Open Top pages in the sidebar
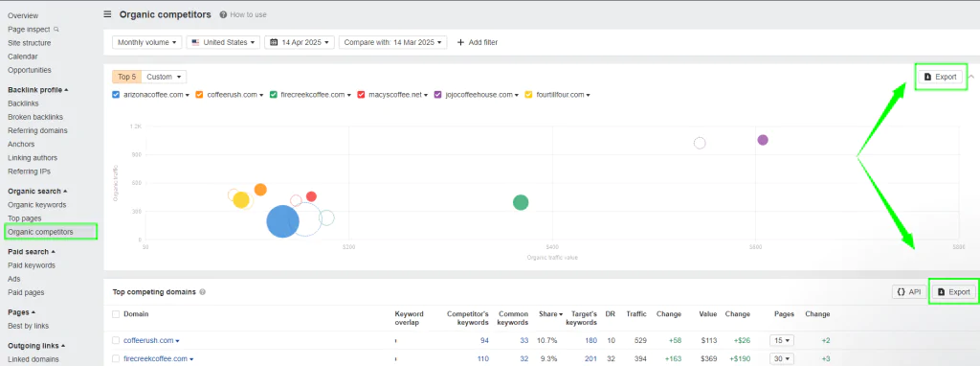The width and height of the screenshot is (980, 366). coord(24,218)
